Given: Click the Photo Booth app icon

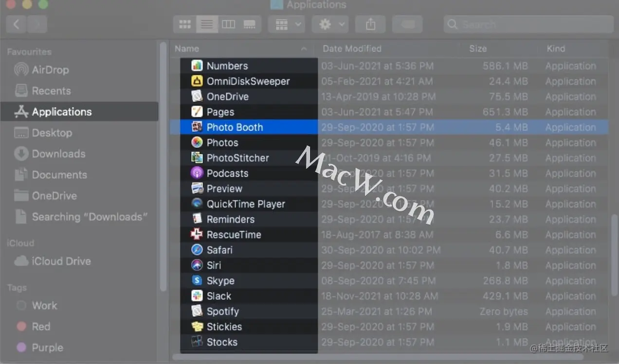Looking at the screenshot, I should point(197,127).
